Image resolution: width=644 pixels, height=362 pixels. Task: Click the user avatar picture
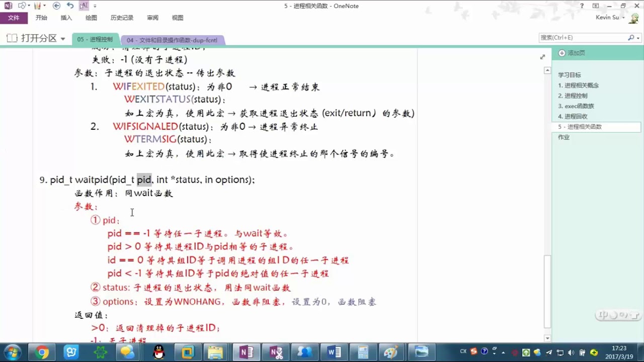(633, 18)
